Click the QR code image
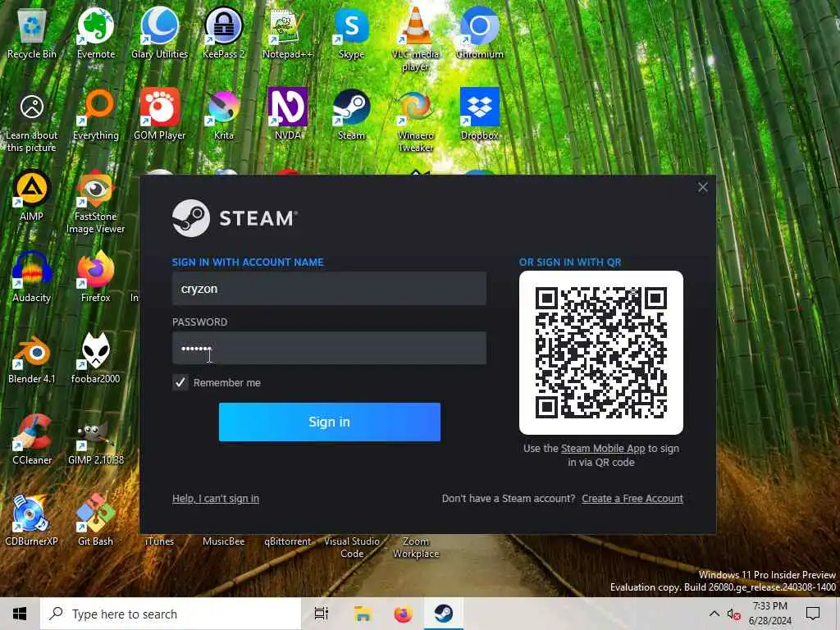This screenshot has width=840, height=630. [x=601, y=353]
